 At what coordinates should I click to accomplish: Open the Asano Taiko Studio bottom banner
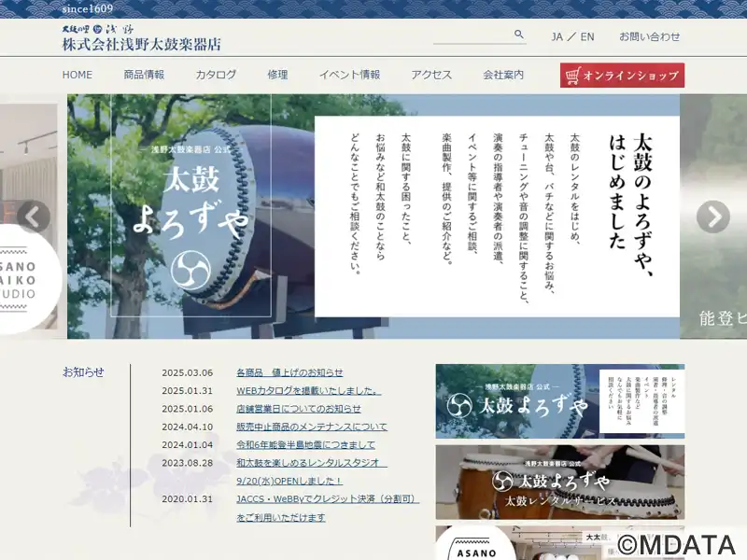click(x=560, y=543)
